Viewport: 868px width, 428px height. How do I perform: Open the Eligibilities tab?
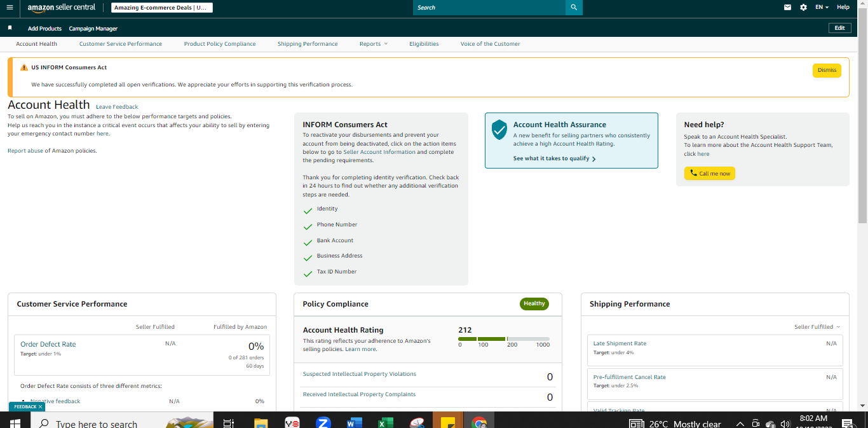(424, 44)
